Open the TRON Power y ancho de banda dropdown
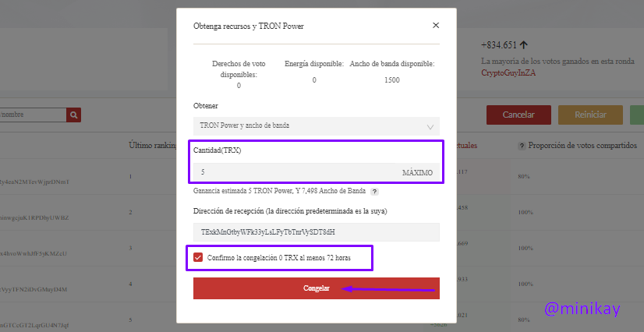This screenshot has width=644, height=332. [317, 126]
